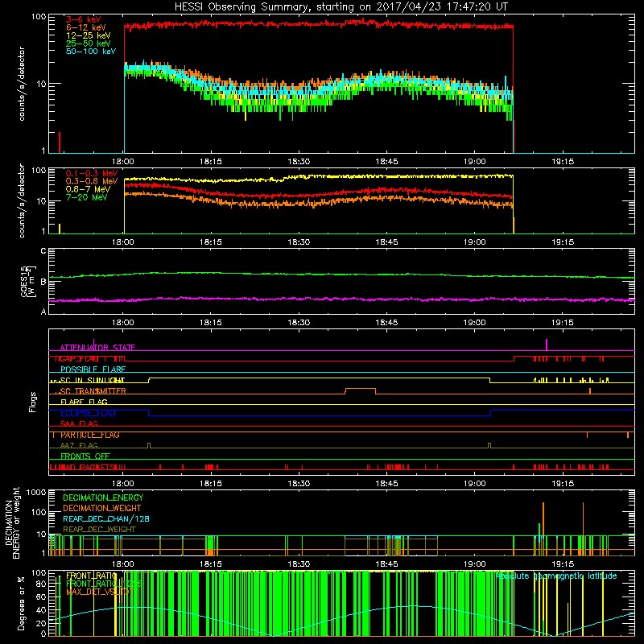The image size is (644, 644).
Task: Click the 0.1-0.3 MeV legend entry
Action: (92, 173)
